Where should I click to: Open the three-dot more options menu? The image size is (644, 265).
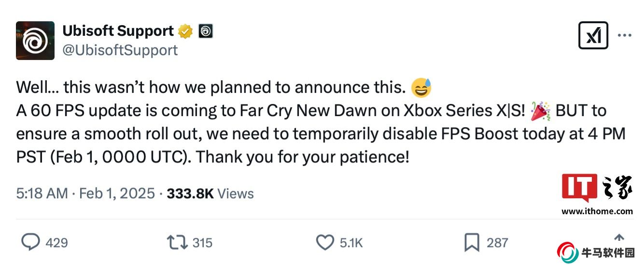(625, 35)
